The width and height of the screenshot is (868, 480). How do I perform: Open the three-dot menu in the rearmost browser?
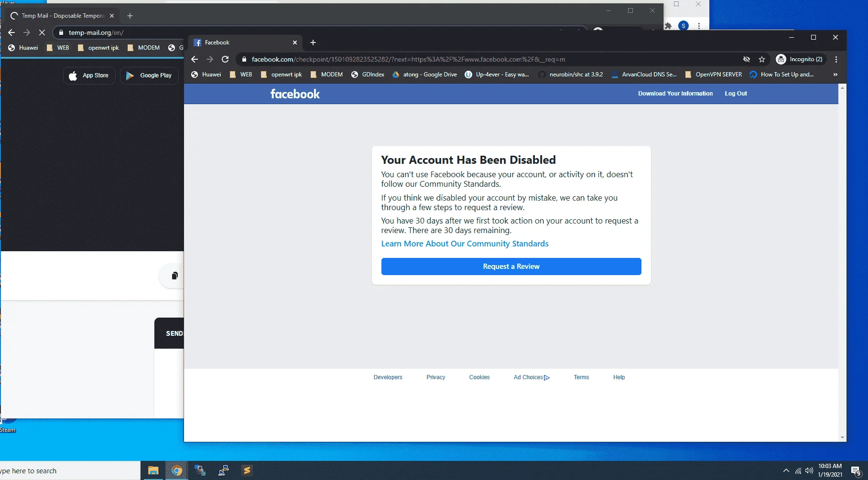click(x=699, y=26)
